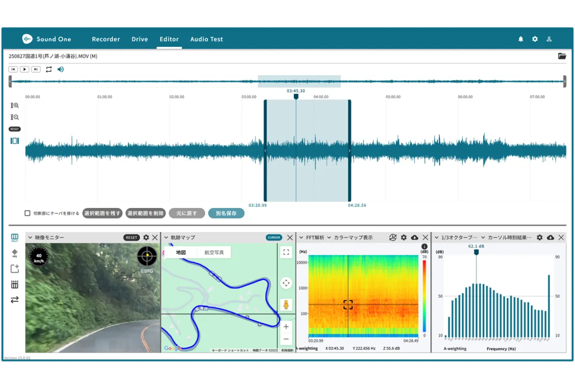Open the file folder icon

[x=562, y=56]
